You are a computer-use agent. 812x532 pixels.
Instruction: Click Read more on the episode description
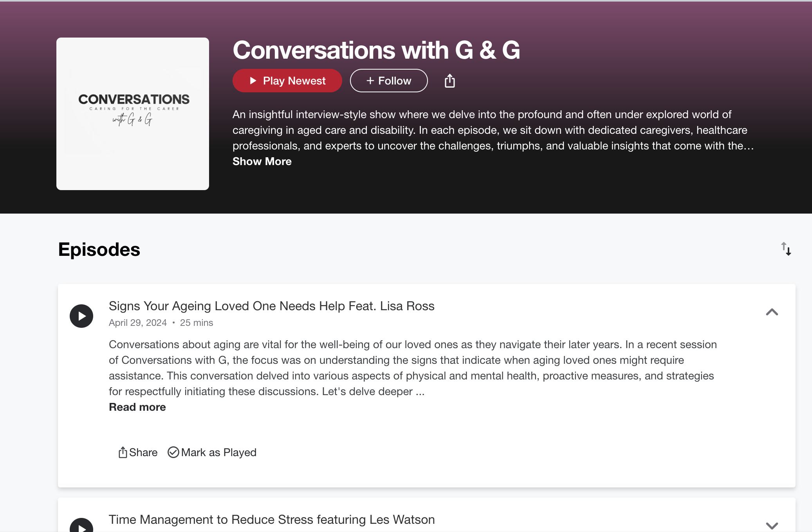point(137,407)
